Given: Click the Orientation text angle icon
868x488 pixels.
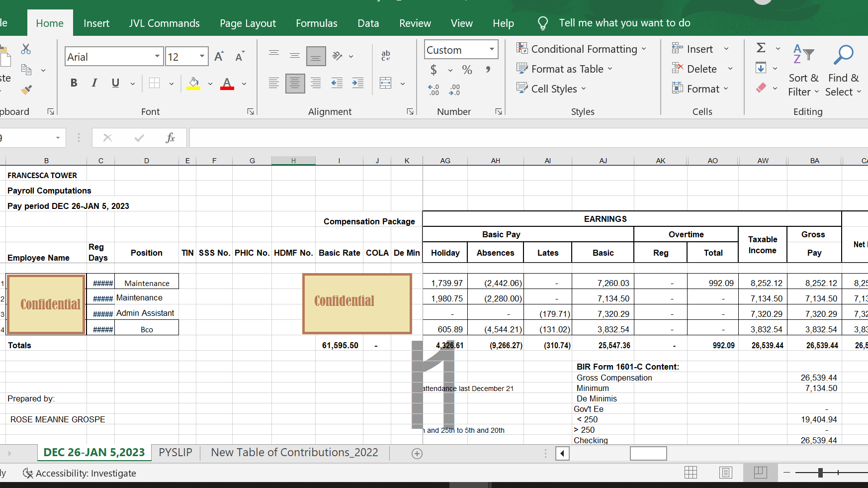Looking at the screenshot, I should [338, 56].
